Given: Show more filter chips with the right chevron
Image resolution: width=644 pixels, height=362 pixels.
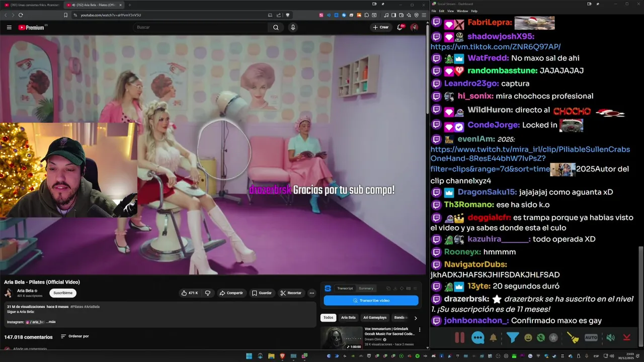Looking at the screenshot, I should 415,318.
